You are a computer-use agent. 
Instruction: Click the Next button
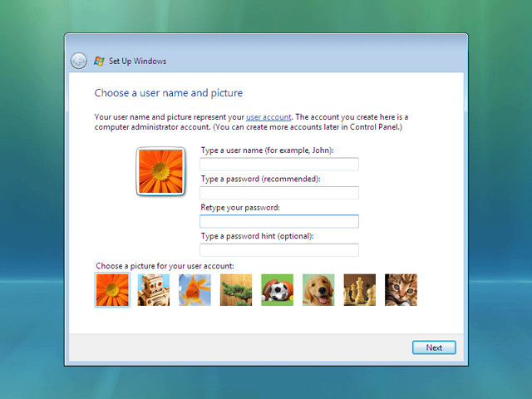pos(434,347)
